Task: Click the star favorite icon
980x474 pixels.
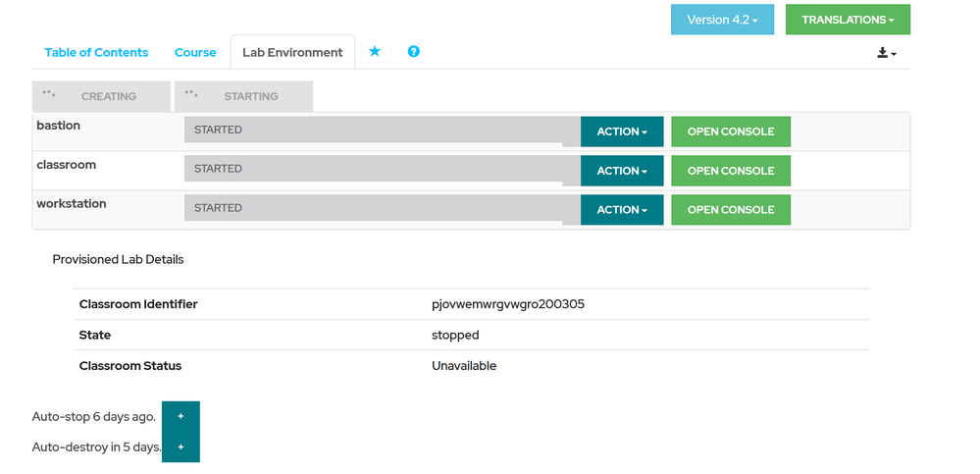Action: click(375, 52)
